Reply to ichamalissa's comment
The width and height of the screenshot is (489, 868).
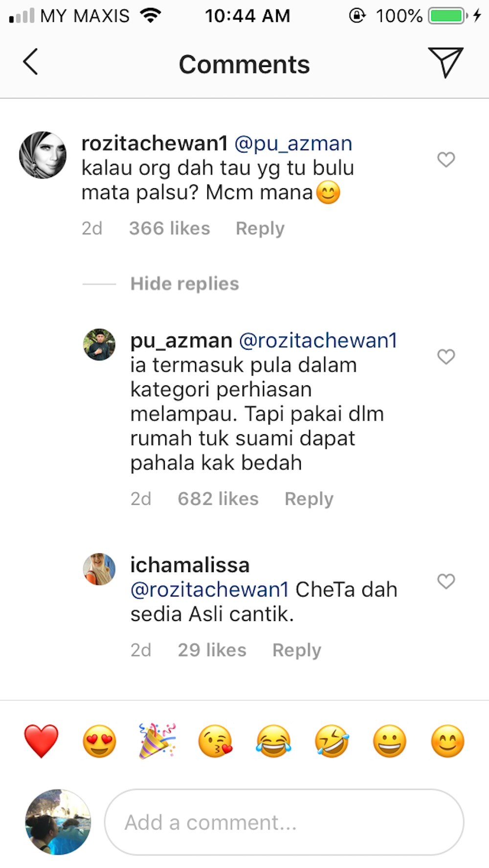pos(296,649)
